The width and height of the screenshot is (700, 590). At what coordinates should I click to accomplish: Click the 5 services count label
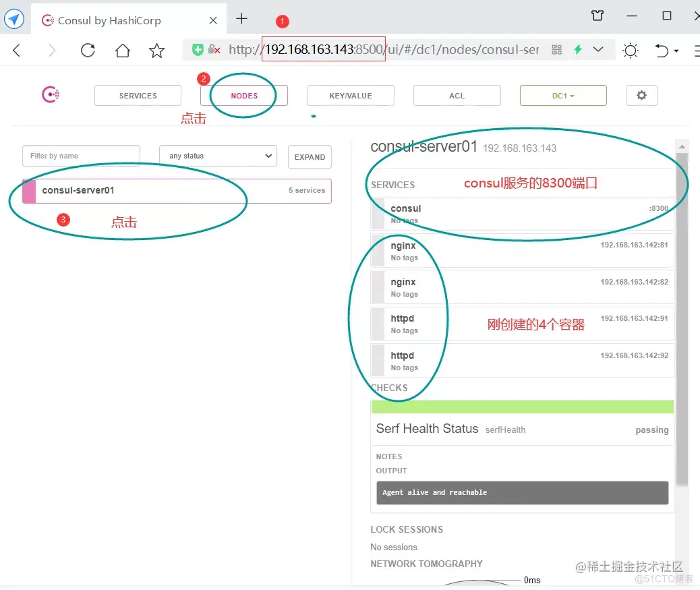coord(307,190)
